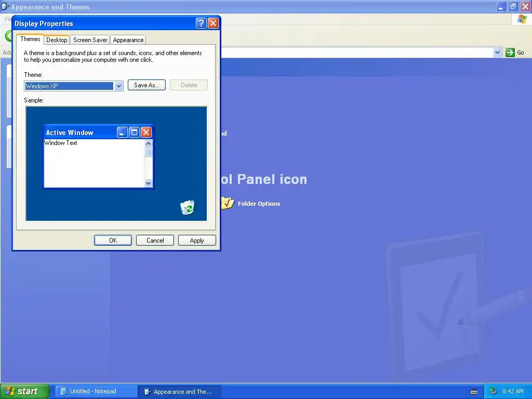The width and height of the screenshot is (532, 399).
Task: Switch to the Themes tab
Action: (30, 39)
